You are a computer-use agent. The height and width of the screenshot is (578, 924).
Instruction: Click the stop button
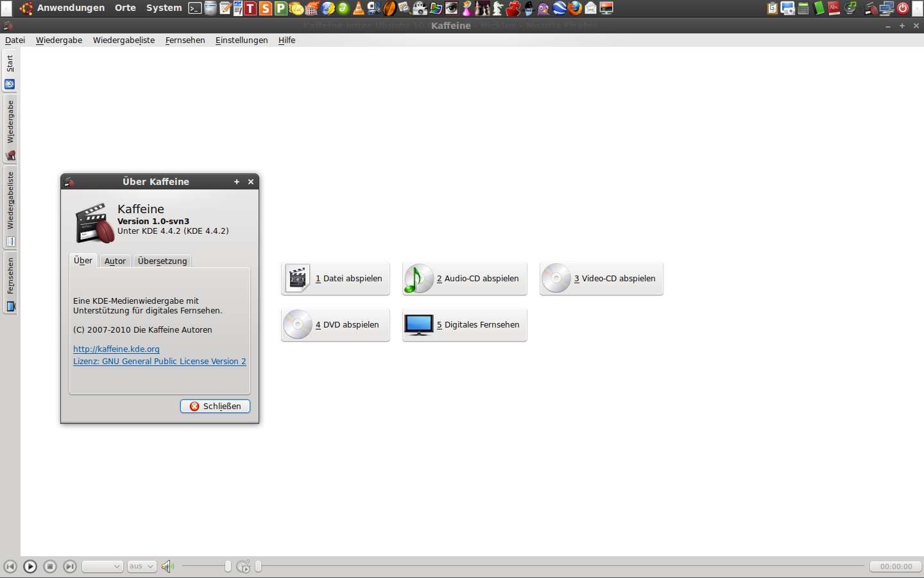50,566
